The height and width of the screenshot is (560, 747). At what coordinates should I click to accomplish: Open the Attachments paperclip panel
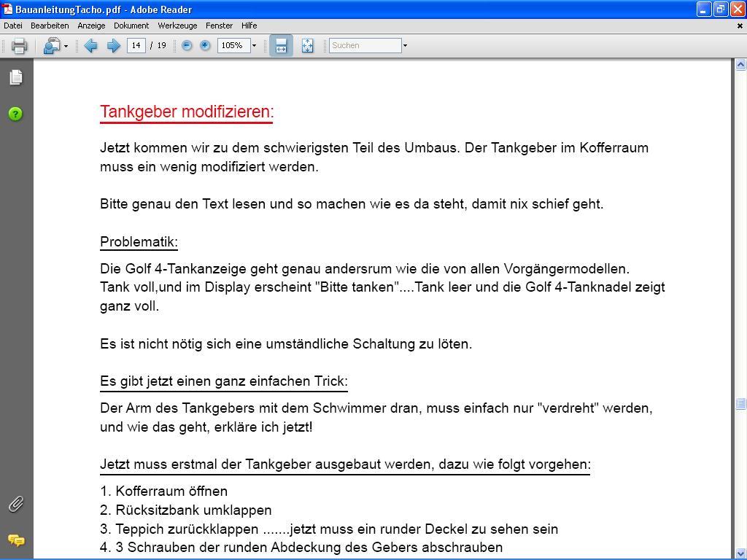tap(15, 504)
